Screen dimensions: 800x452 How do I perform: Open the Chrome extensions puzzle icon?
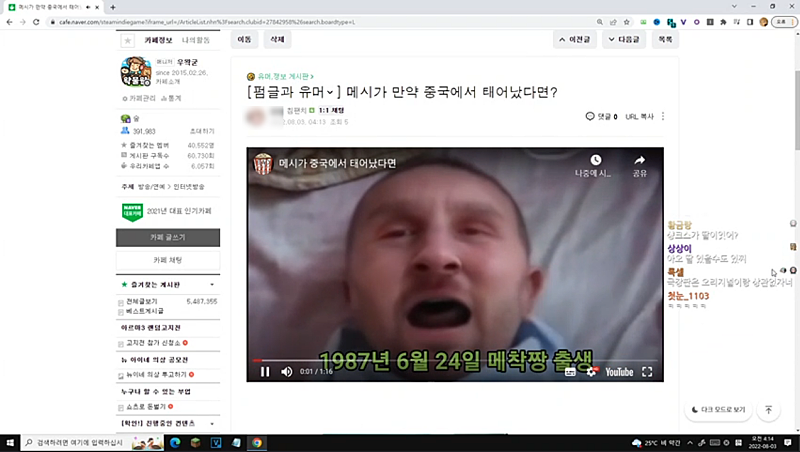[723, 22]
